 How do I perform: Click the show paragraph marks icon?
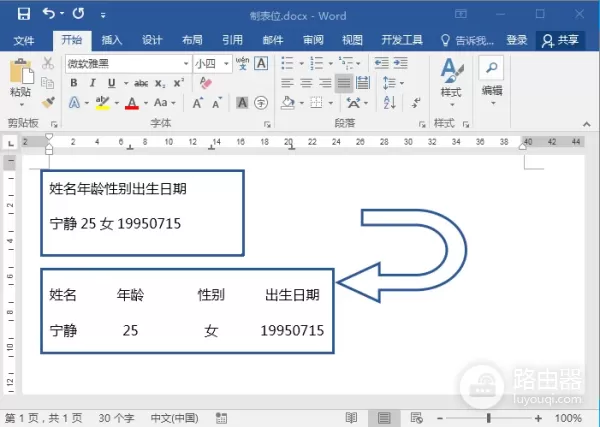tap(416, 103)
